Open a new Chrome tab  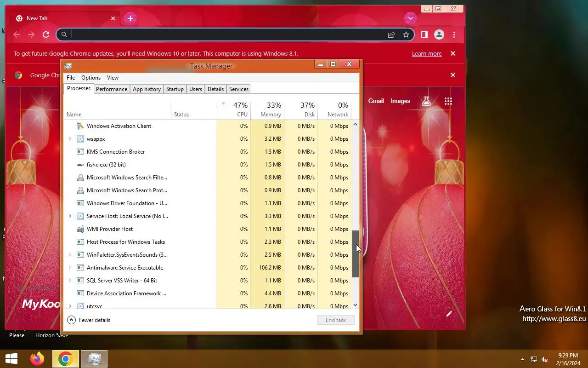point(130,18)
